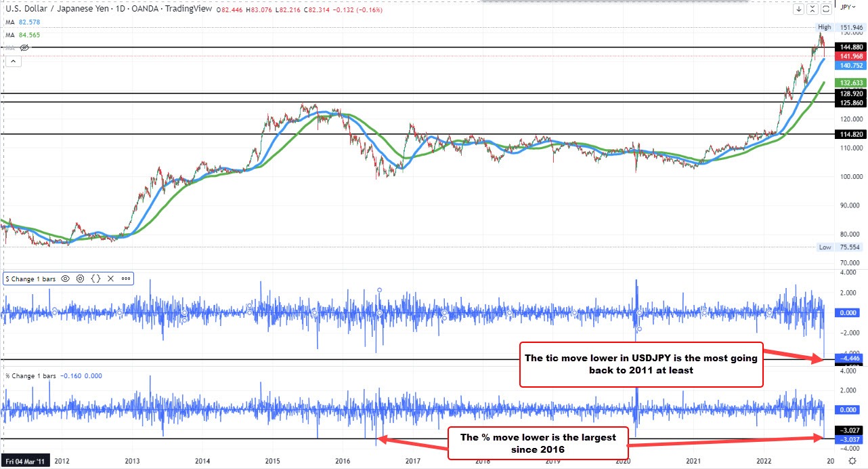The width and height of the screenshot is (868, 469).
Task: Click the High 151.946 price label
Action: coord(841,27)
